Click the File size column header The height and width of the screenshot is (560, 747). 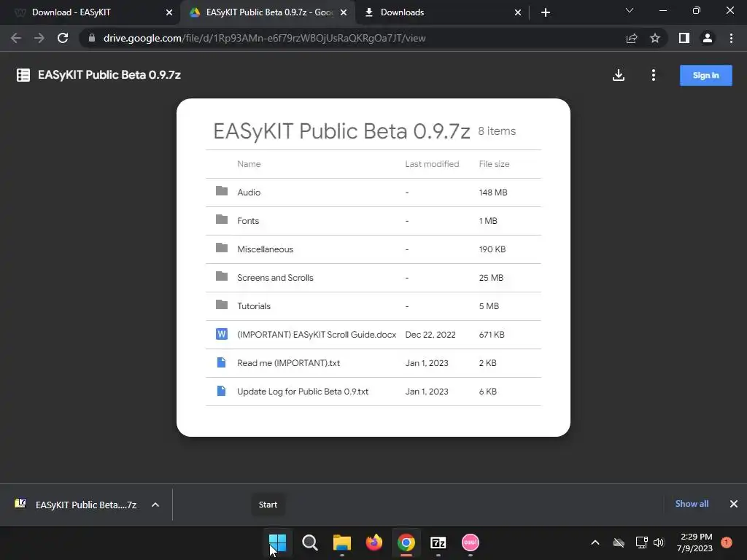tap(494, 164)
